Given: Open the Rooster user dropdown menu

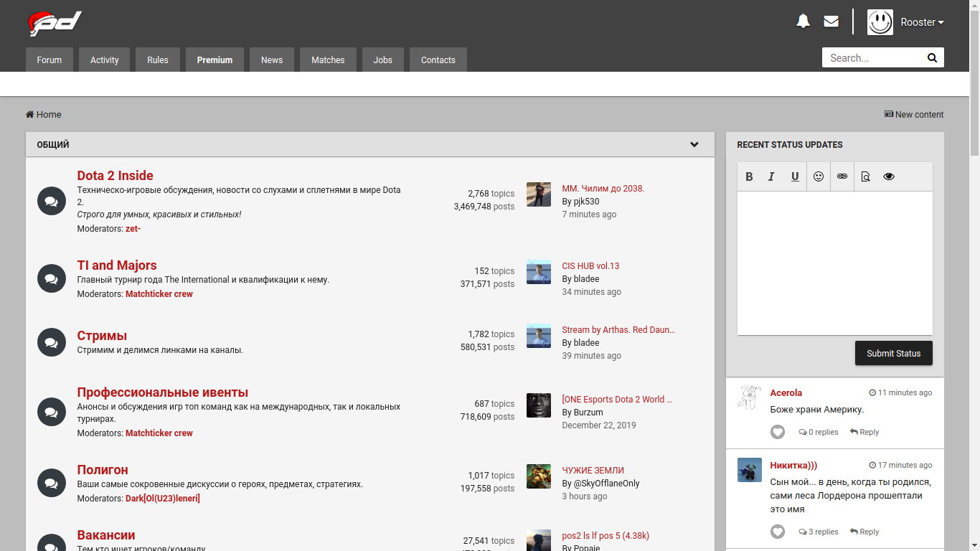Looking at the screenshot, I should [922, 22].
